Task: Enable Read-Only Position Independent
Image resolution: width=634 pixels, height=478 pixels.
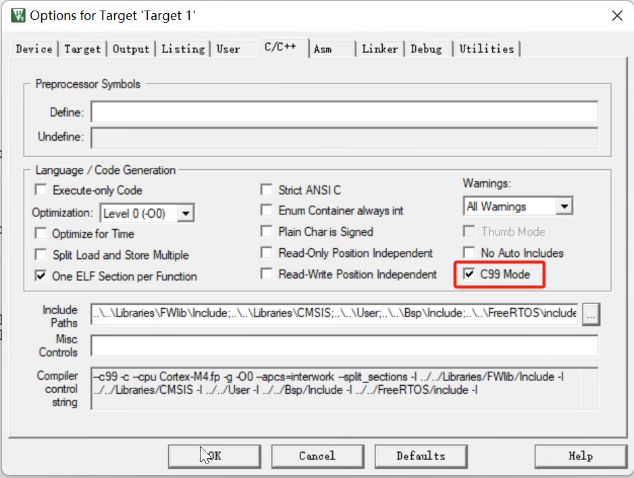Action: click(266, 253)
